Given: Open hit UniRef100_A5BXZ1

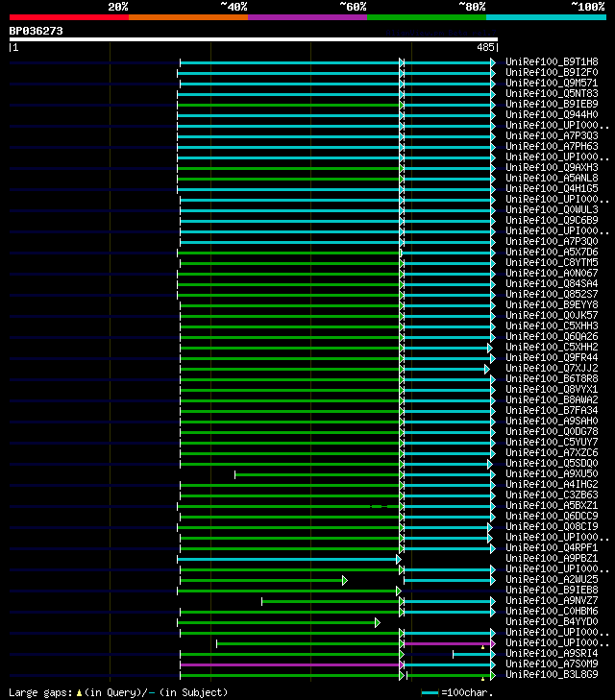Looking at the screenshot, I should [x=552, y=505].
